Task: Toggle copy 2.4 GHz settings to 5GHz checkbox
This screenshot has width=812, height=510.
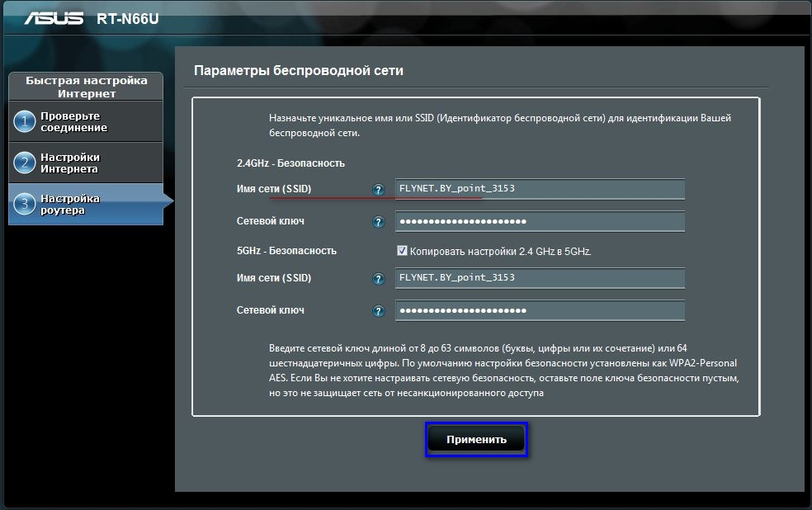Action: pyautogui.click(x=402, y=251)
